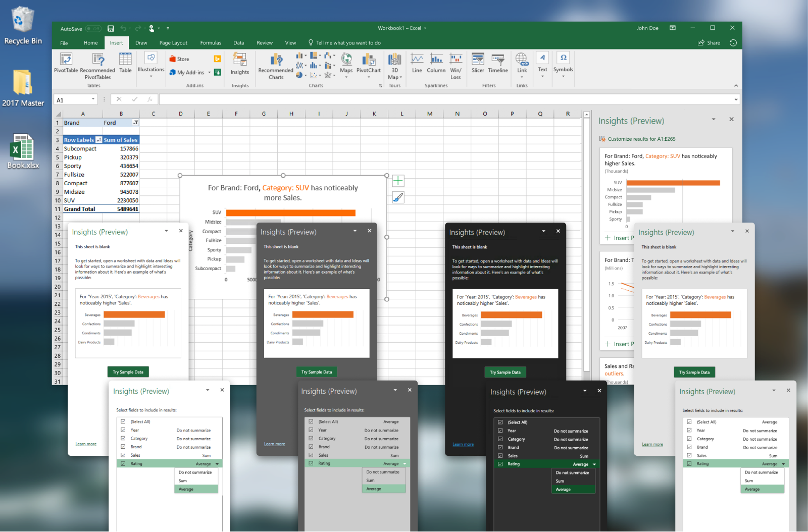Open the Rating Average dropdown in the light gray panel
The image size is (808, 532).
pos(783,464)
